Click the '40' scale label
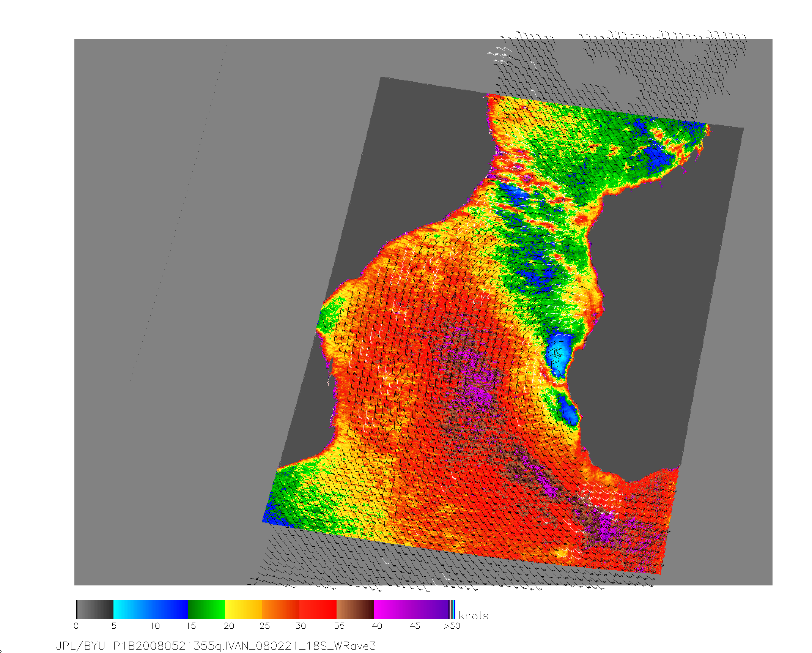 377,626
